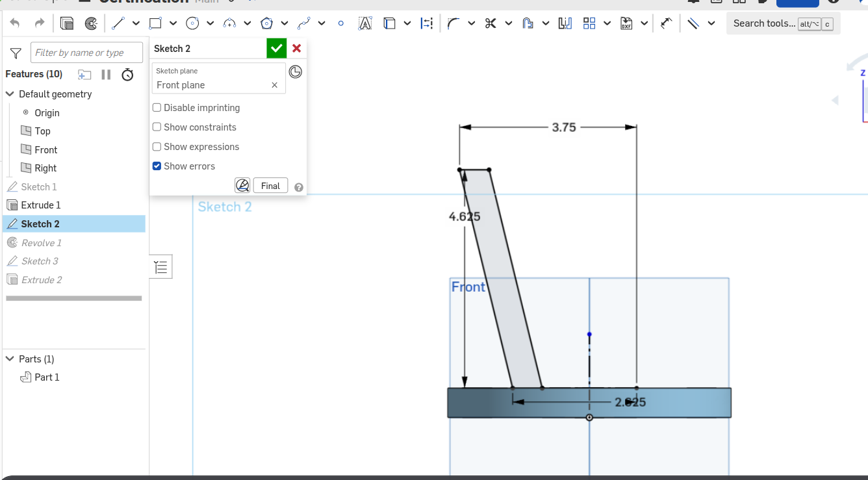Click the Redo arrow in the toolbar
Viewport: 868px width, 480px height.
pos(40,23)
